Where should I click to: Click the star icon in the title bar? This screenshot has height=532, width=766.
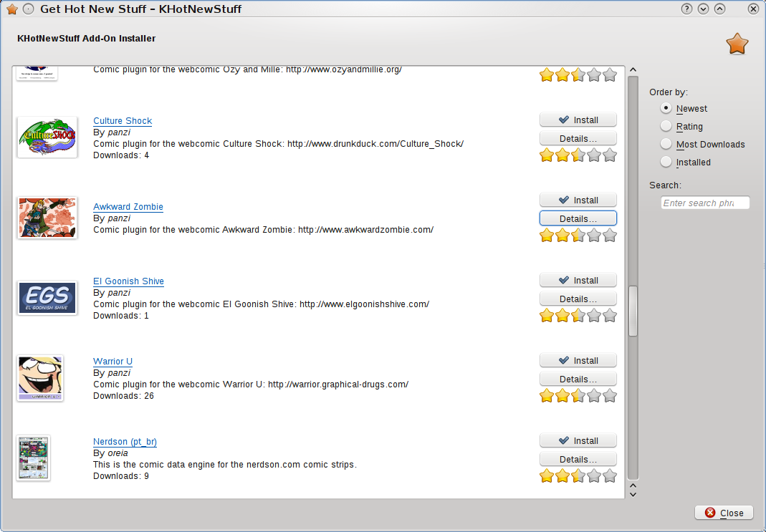[12, 9]
